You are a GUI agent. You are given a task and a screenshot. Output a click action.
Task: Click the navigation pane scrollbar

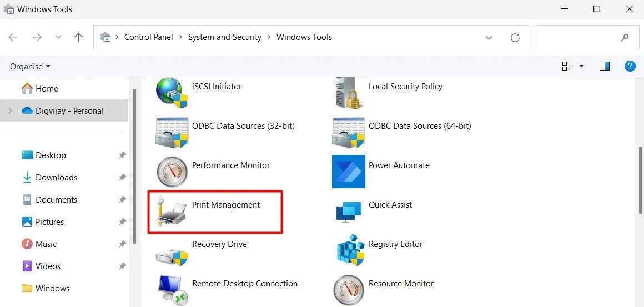pyautogui.click(x=134, y=166)
